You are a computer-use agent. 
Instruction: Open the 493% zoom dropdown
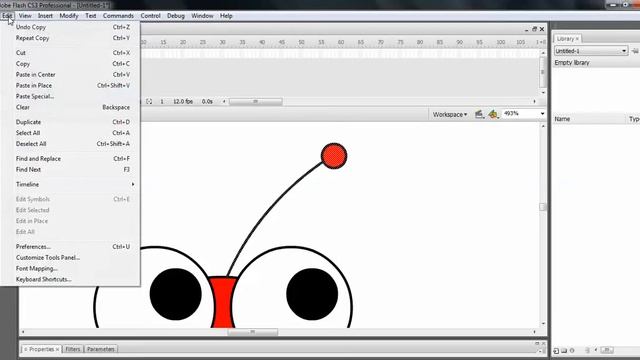[x=542, y=113]
